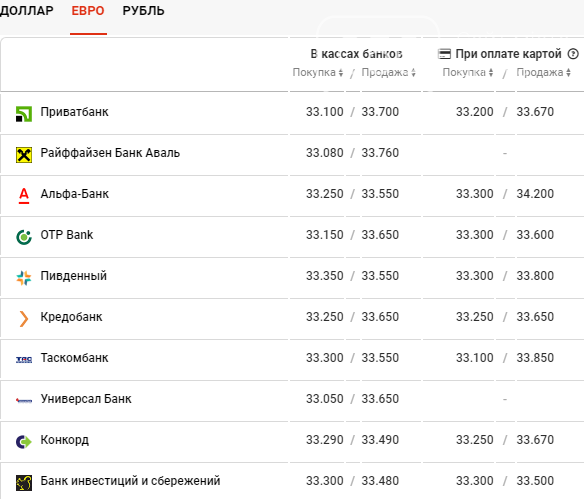Switch to the ДОЛЛАР tab
Viewport: 584px width, 499px height.
pos(26,11)
